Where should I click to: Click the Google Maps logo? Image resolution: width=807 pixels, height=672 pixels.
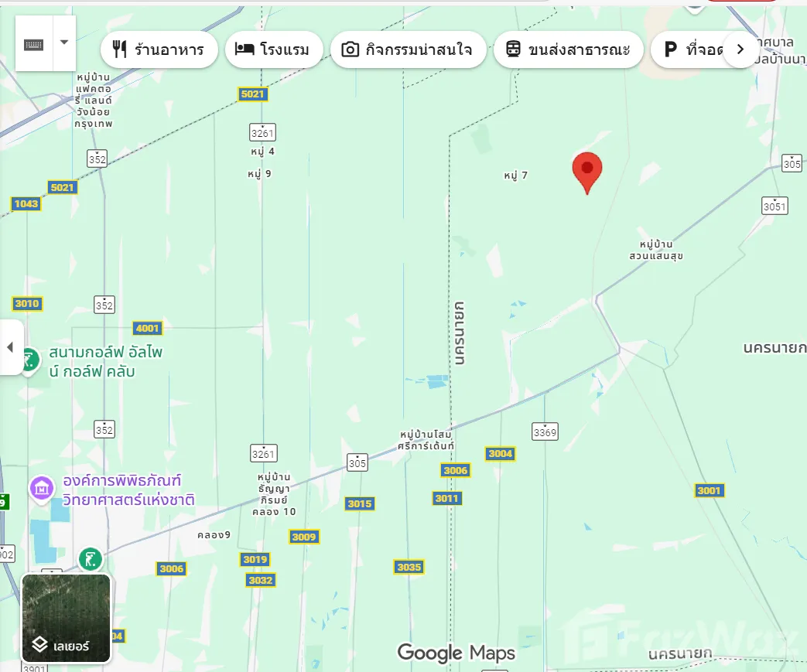click(456, 653)
